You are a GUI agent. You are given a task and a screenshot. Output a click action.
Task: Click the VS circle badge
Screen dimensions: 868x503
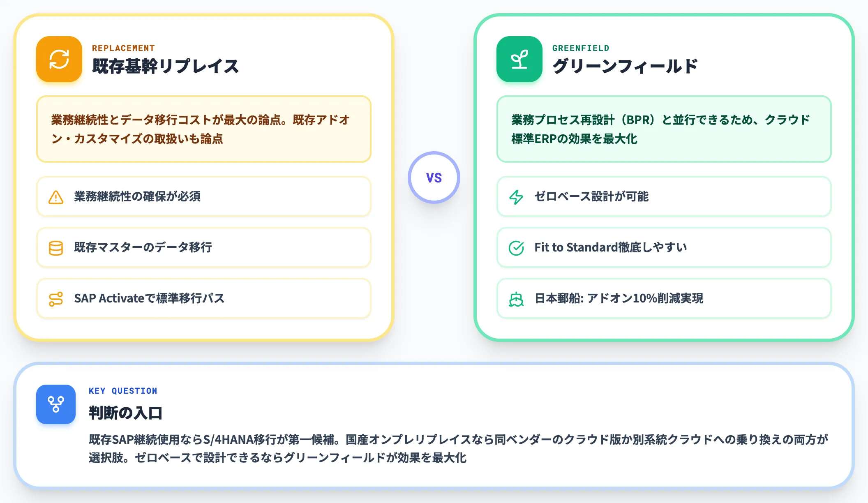coord(434,178)
